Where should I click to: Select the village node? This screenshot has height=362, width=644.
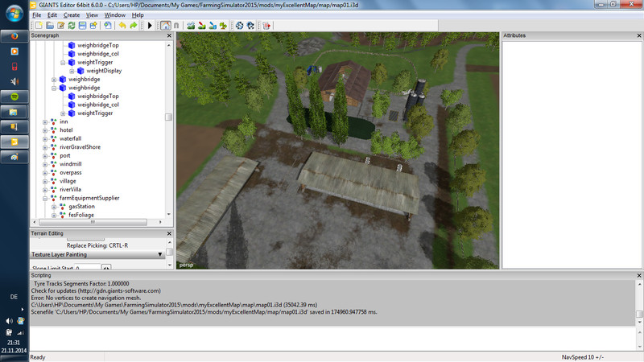(x=68, y=181)
